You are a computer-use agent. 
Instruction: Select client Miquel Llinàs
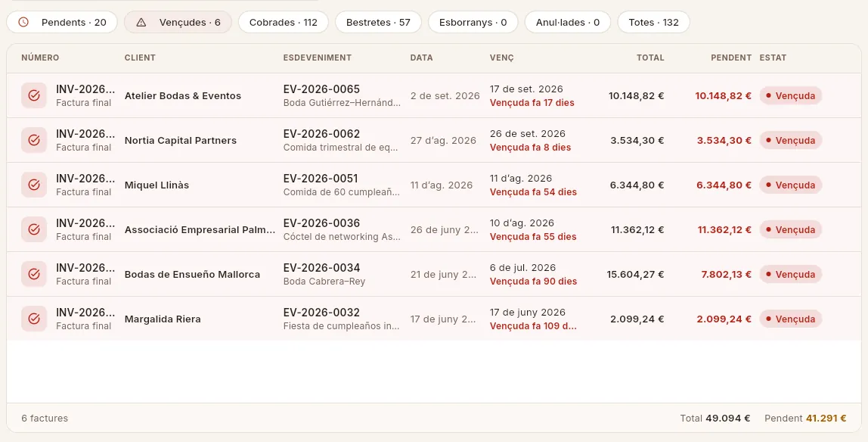pyautogui.click(x=157, y=185)
